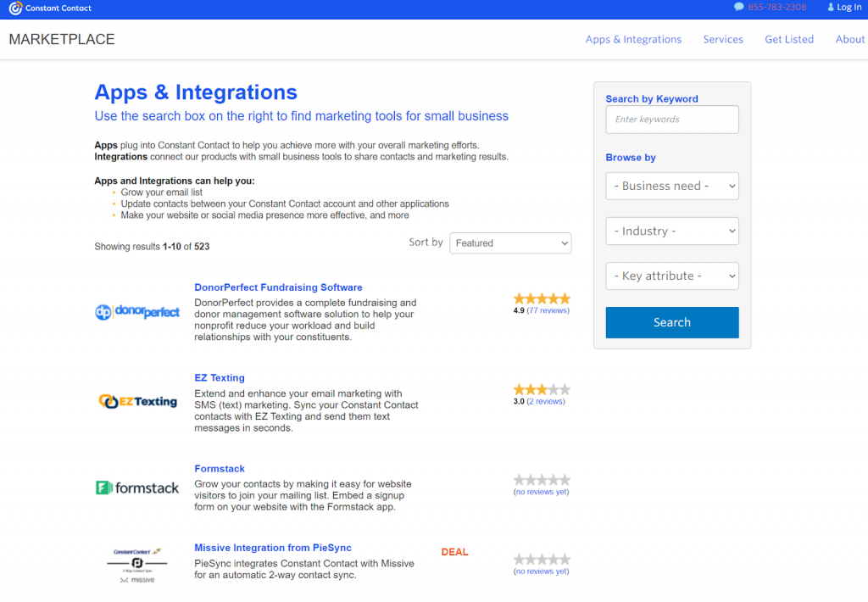
Task: Open the Missive PieSync logo thumbnail
Action: coord(137,565)
